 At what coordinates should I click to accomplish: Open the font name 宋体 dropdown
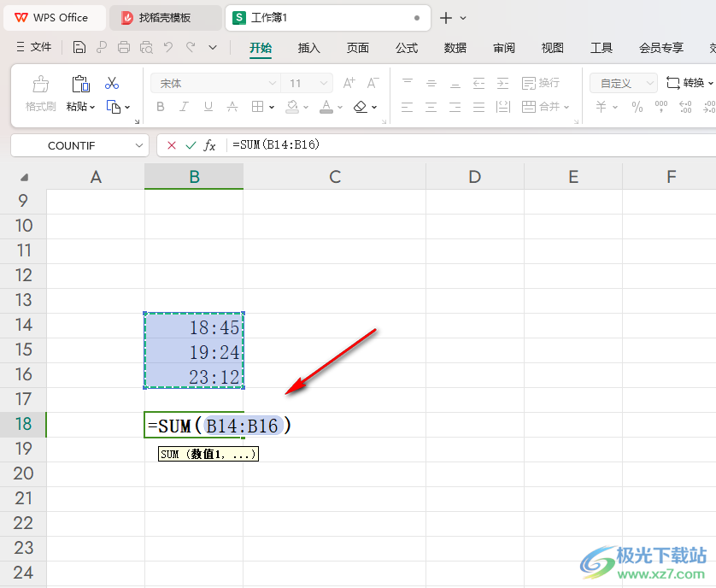coord(273,83)
